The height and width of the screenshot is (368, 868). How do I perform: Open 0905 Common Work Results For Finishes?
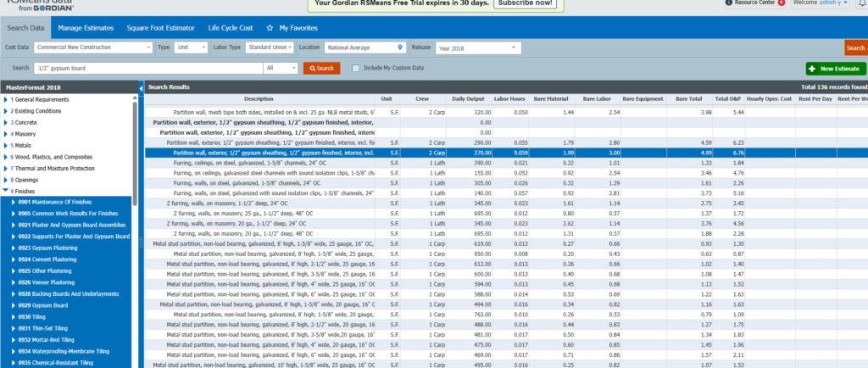point(68,214)
